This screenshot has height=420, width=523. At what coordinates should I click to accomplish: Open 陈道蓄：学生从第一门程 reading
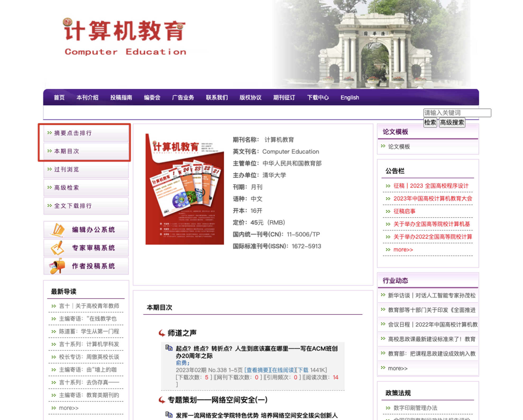[89, 331]
